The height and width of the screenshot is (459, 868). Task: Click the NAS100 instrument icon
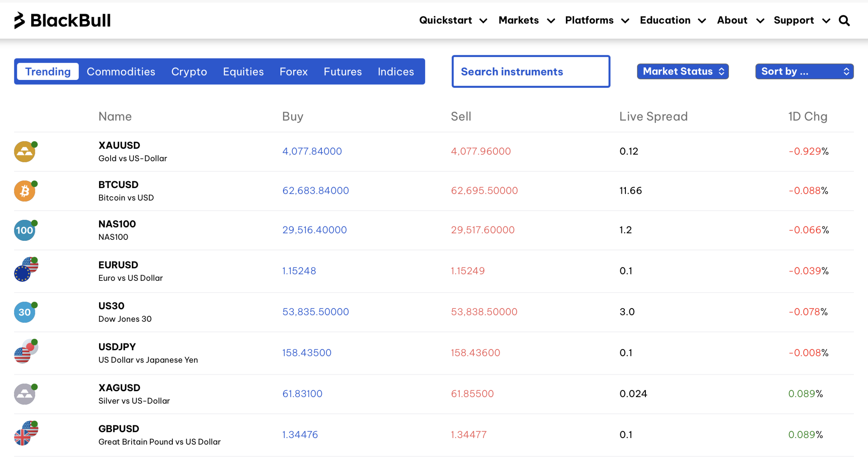point(25,230)
